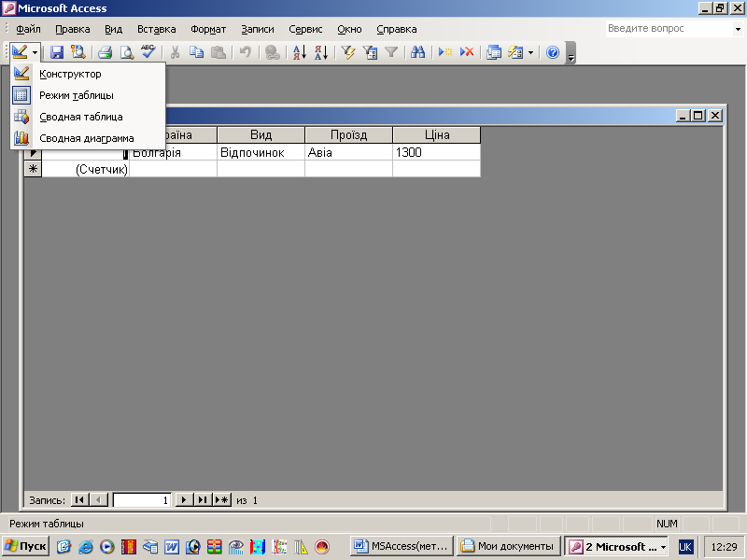
Task: Click the 2 Microsoft Access taskbar group
Action: point(616,547)
